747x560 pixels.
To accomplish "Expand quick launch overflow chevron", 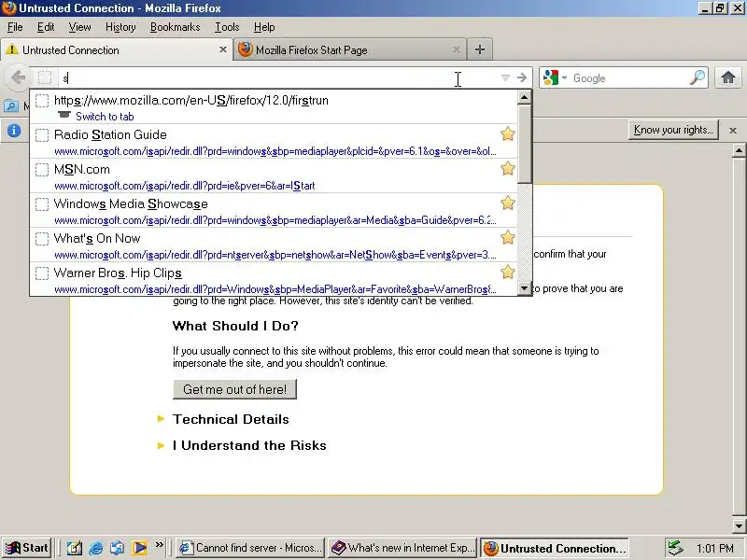I will (159, 544).
